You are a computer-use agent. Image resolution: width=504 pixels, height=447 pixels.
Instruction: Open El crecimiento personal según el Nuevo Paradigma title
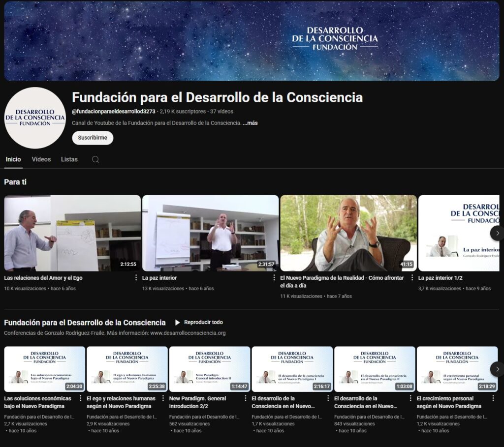point(449,402)
